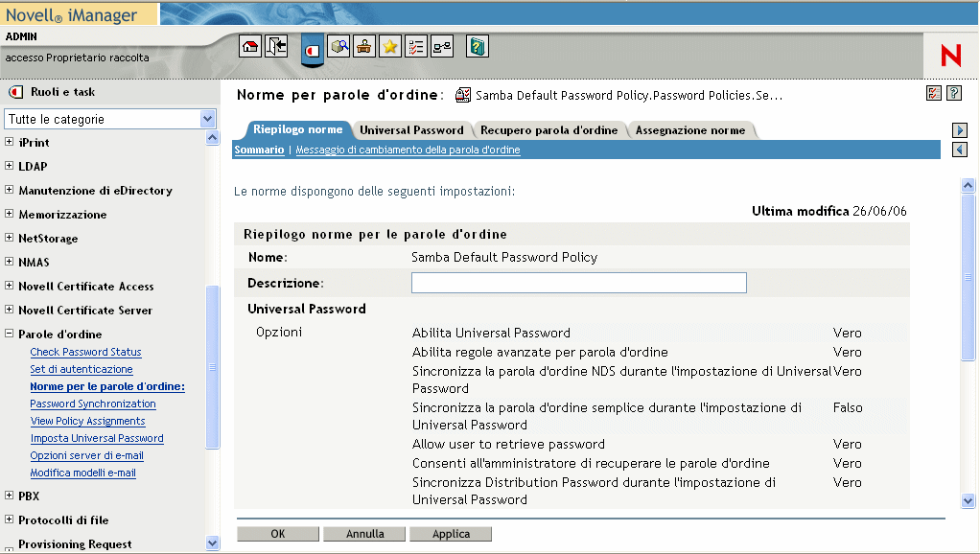Open the Assegnazione norme tab
The width and height of the screenshot is (980, 554).
coord(689,130)
